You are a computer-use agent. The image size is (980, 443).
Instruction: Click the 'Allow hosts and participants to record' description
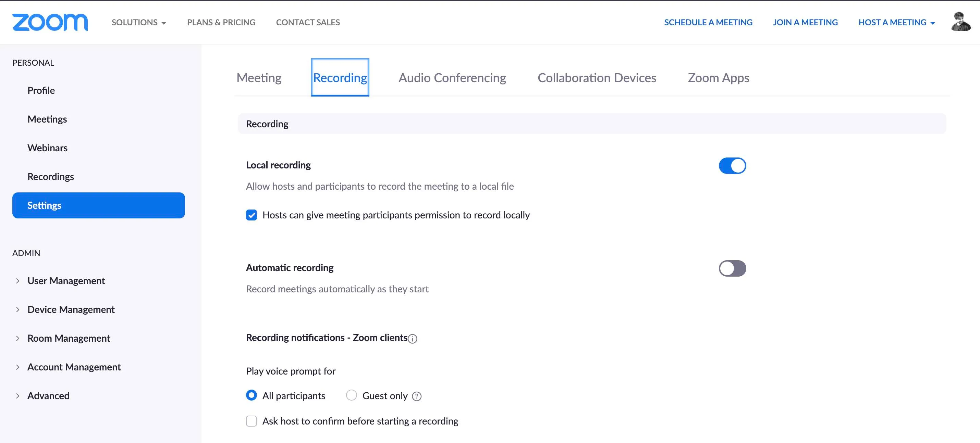[x=380, y=187]
